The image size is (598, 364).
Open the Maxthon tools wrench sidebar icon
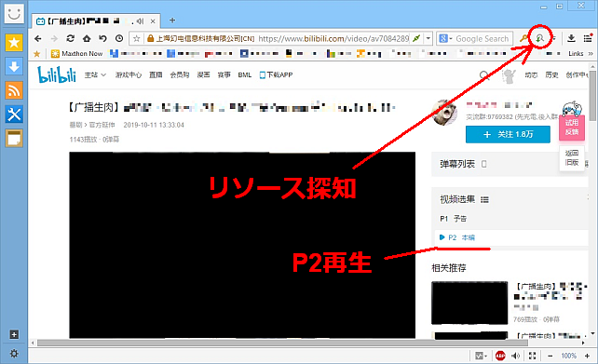tap(14, 115)
